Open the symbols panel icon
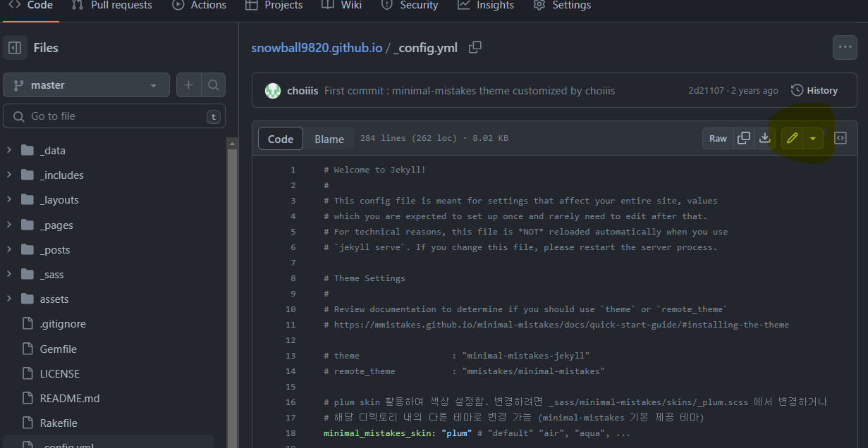The height and width of the screenshot is (448, 868). tap(841, 138)
